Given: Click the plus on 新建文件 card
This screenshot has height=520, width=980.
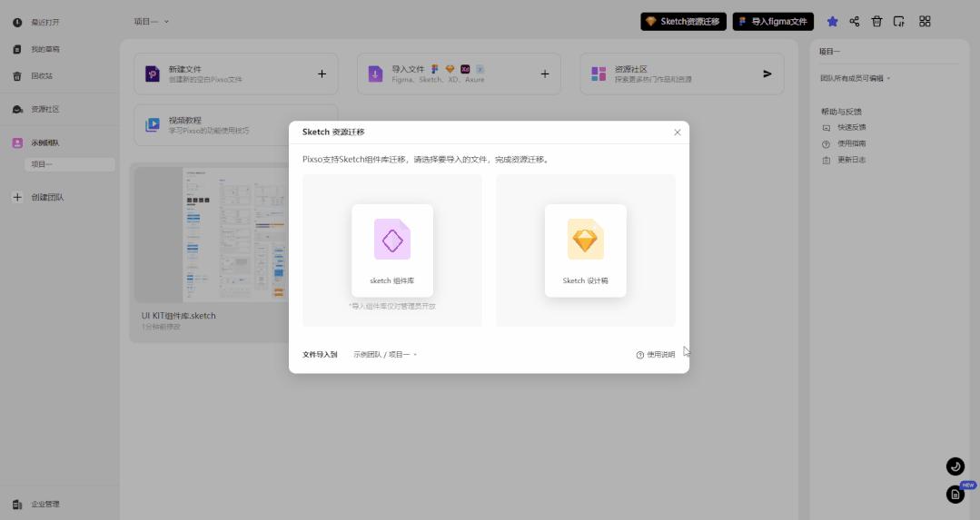Looking at the screenshot, I should point(322,74).
